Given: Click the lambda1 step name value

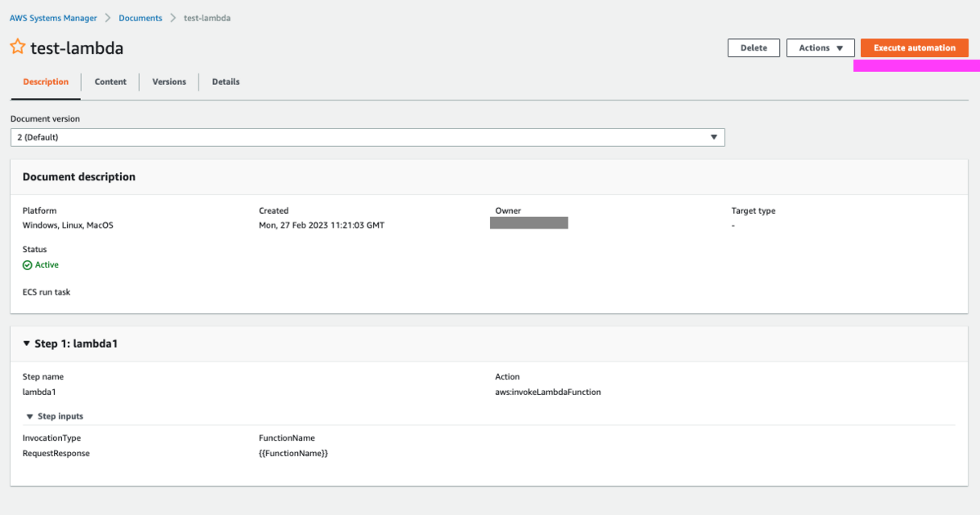Looking at the screenshot, I should pyautogui.click(x=39, y=392).
